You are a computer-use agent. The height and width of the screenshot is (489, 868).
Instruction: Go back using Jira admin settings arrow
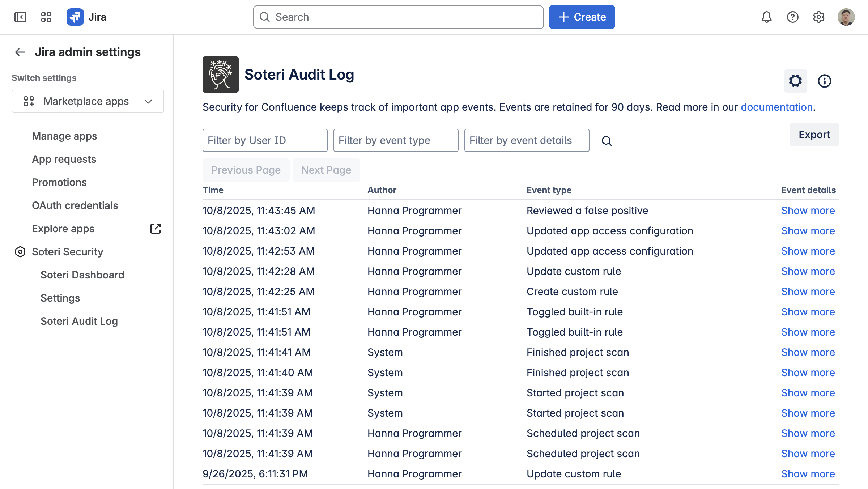(x=20, y=52)
